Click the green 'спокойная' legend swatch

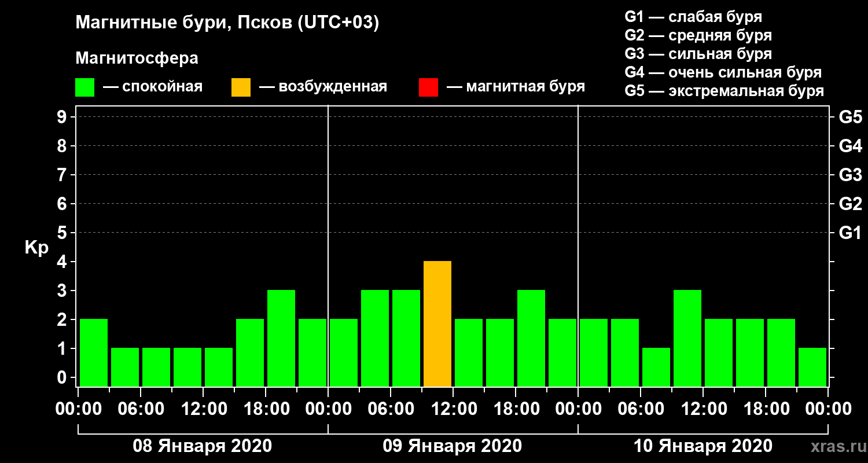84,87
